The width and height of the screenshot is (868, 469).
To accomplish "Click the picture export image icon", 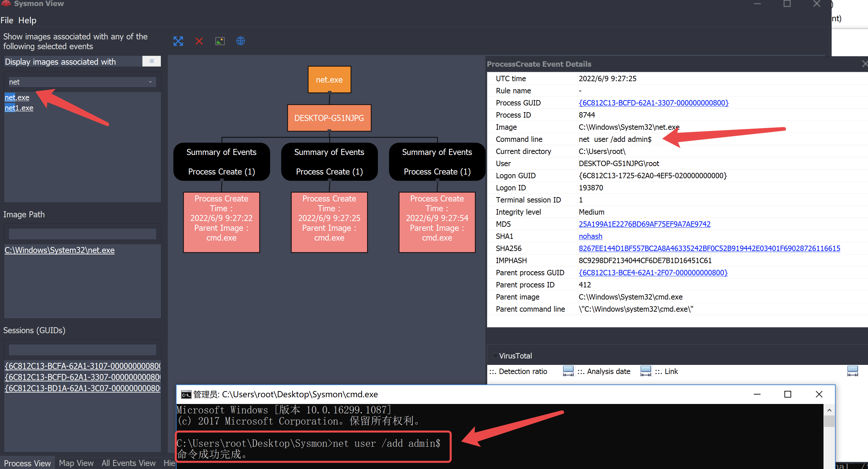I will click(220, 41).
